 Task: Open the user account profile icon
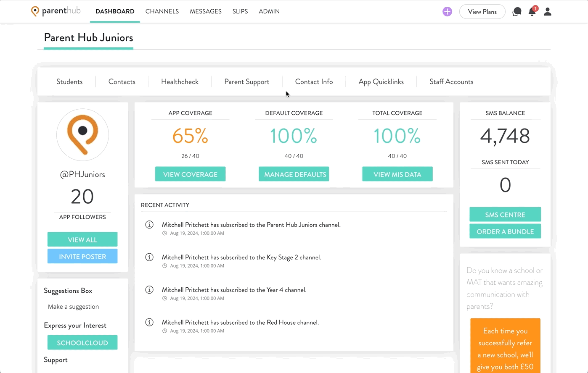(547, 12)
